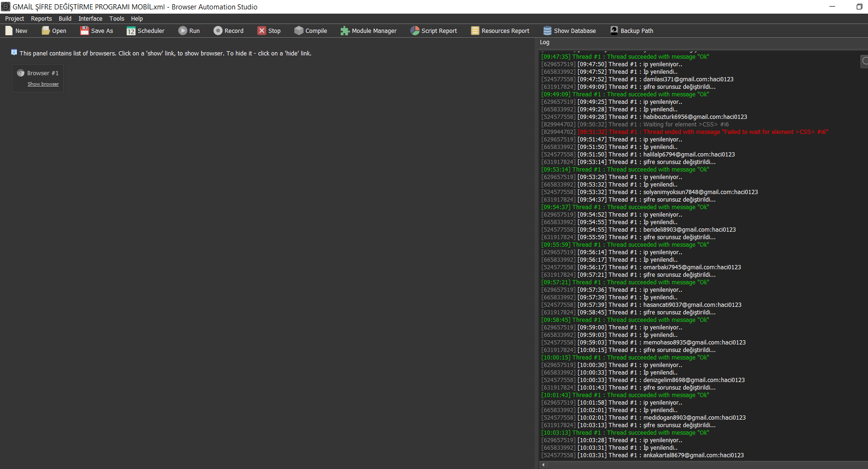Open the Scheduler tool
The image size is (868, 469).
[x=146, y=31]
